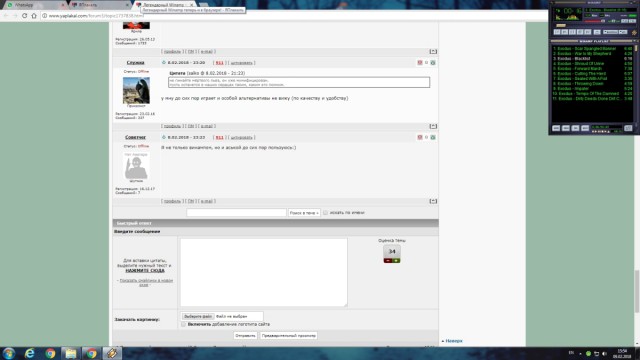This screenshot has width=640, height=360.
Task: Open 'Поиск в теме' dropdown button
Action: pos(304,213)
